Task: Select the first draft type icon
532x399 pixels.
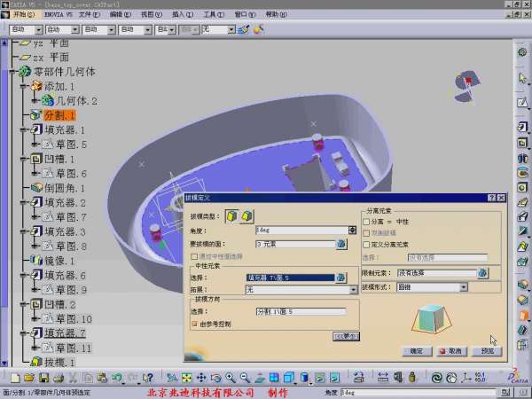Action: pos(231,215)
